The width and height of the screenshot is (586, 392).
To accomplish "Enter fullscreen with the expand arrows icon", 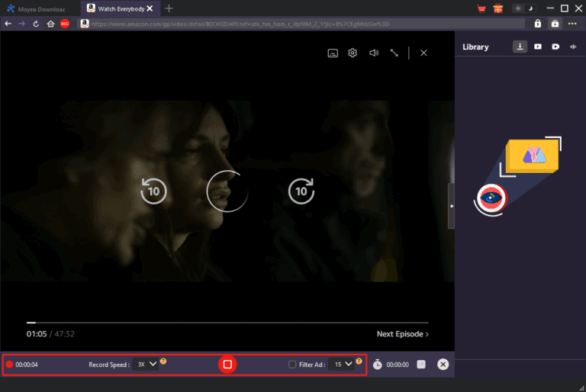I will (x=394, y=53).
